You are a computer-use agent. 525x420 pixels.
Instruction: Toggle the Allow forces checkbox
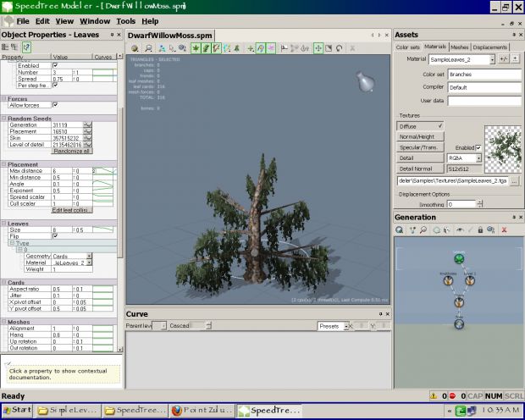[x=56, y=105]
